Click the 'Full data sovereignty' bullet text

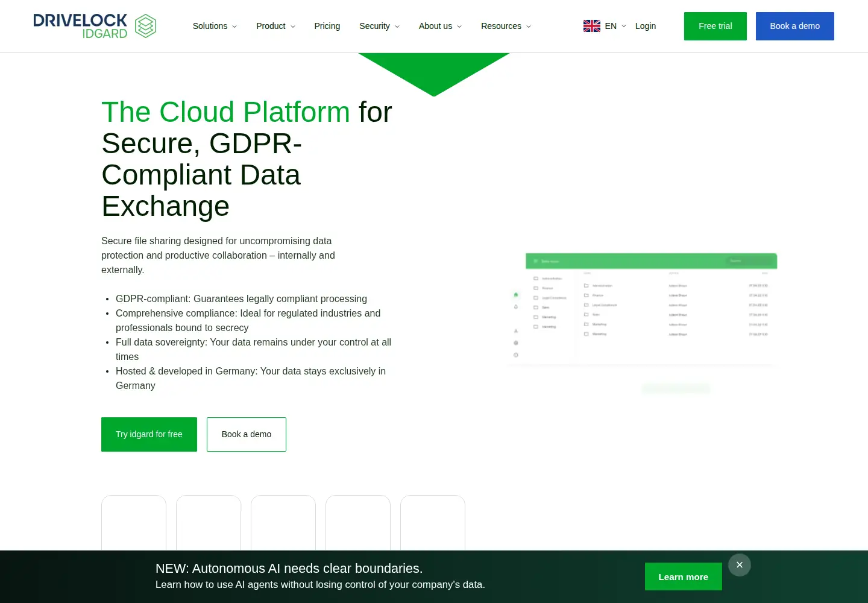(253, 349)
